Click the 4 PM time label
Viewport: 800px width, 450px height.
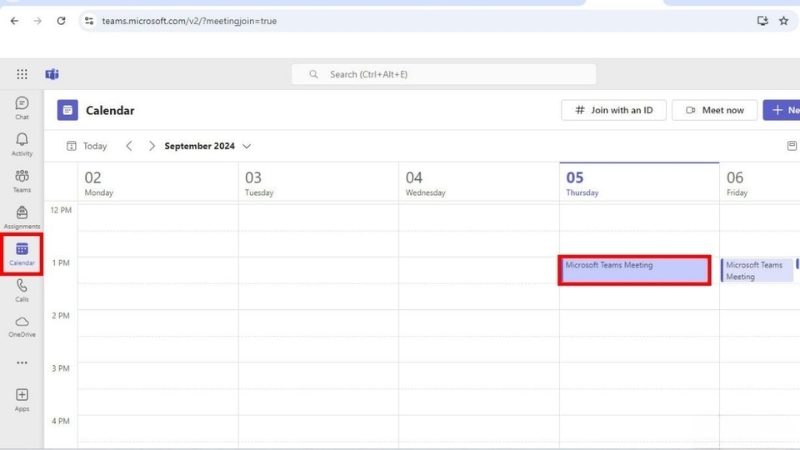[x=61, y=421]
